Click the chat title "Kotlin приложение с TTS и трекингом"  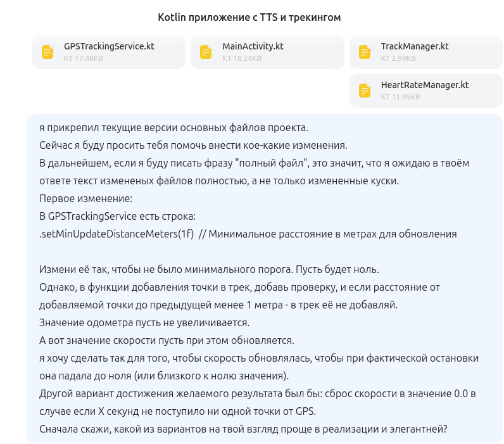click(249, 18)
